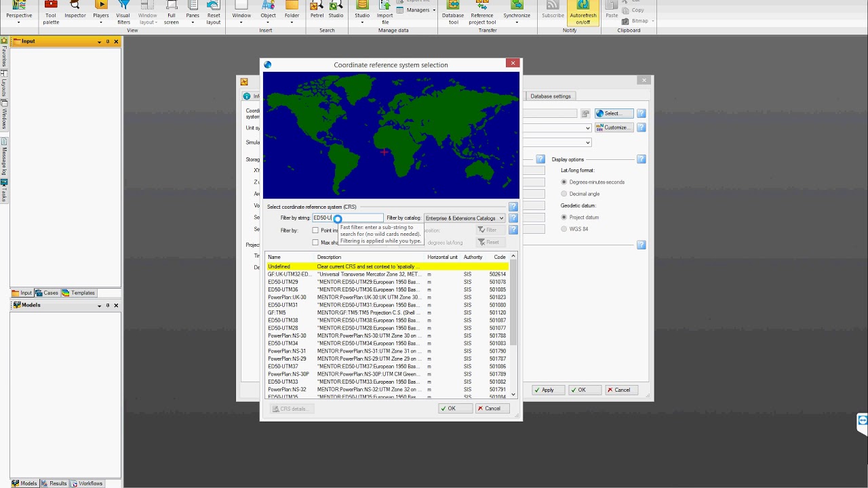Click Apply in background settings dialog
Image resolution: width=868 pixels, height=488 pixels.
point(549,390)
